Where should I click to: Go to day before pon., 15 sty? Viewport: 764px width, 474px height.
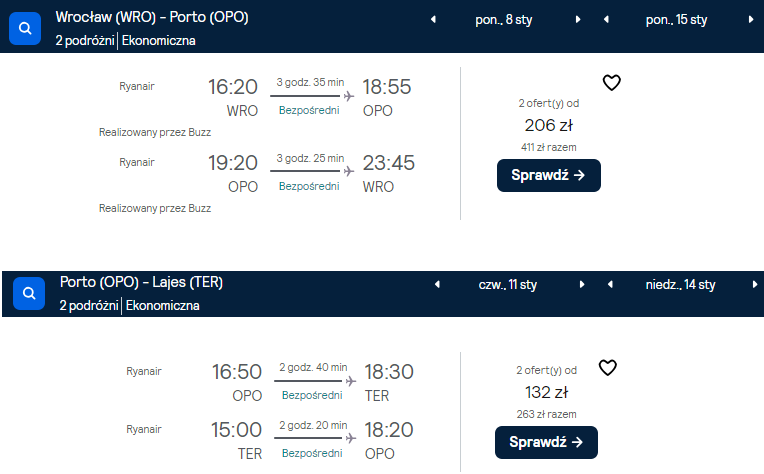(606, 19)
